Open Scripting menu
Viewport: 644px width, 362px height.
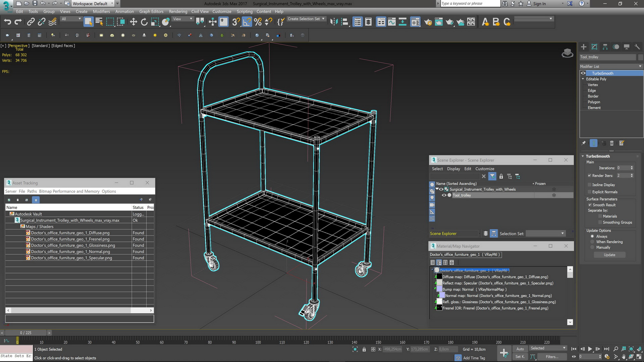(x=245, y=11)
